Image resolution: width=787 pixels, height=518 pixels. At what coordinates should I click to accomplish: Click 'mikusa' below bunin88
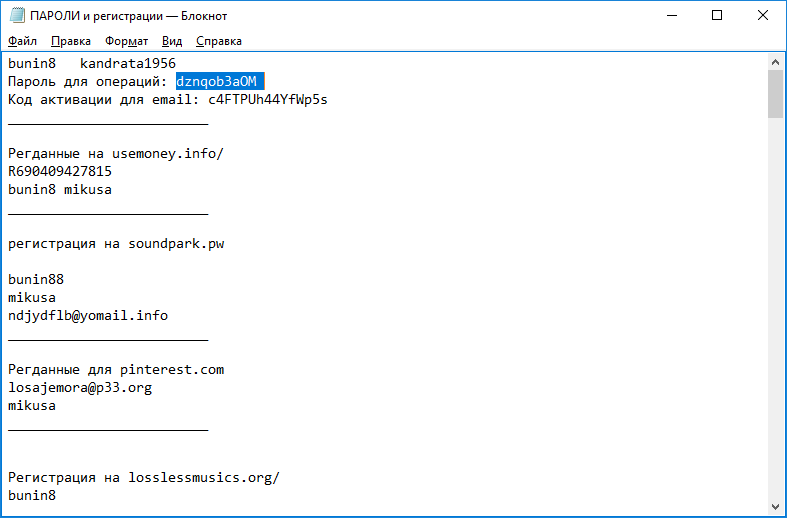[32, 298]
